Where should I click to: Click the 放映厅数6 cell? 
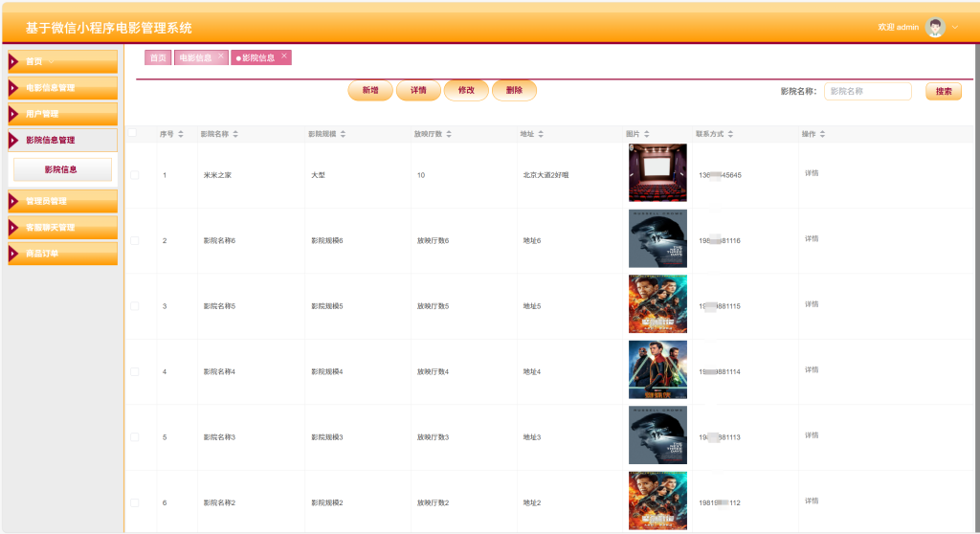coord(433,241)
